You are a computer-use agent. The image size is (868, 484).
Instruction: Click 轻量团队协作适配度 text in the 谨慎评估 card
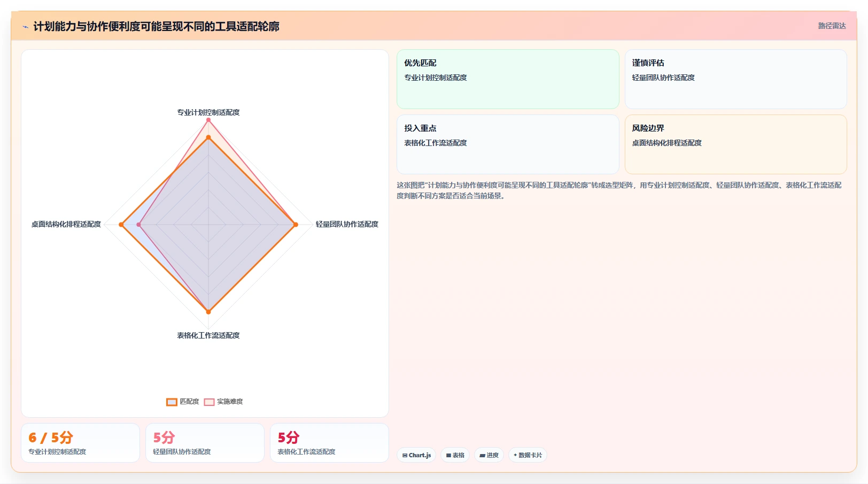(x=663, y=78)
